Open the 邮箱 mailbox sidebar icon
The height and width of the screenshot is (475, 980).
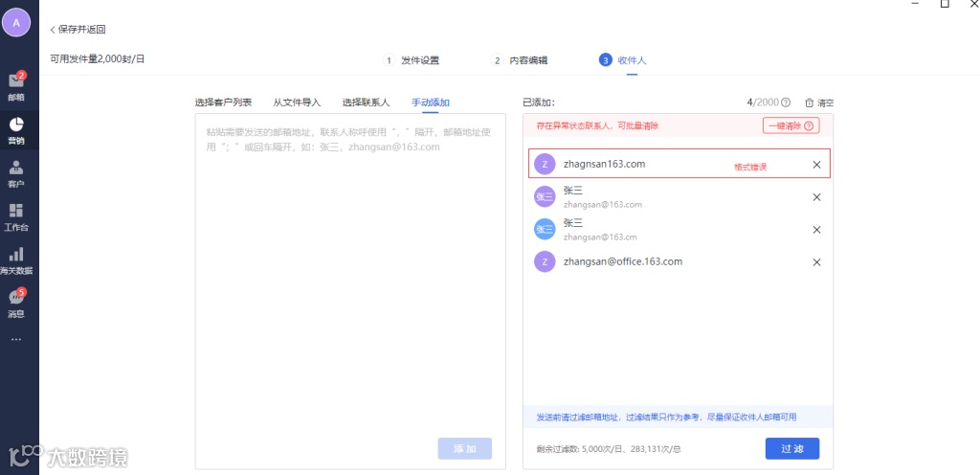click(16, 85)
